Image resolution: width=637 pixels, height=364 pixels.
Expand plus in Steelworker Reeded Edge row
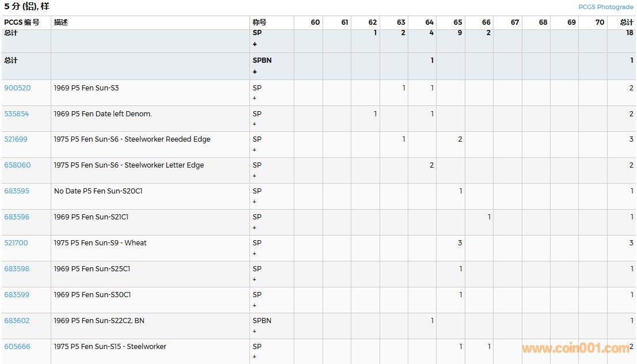(255, 150)
